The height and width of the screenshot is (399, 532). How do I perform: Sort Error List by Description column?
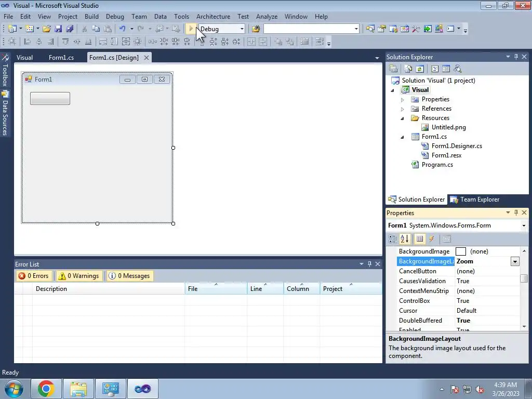(x=109, y=289)
